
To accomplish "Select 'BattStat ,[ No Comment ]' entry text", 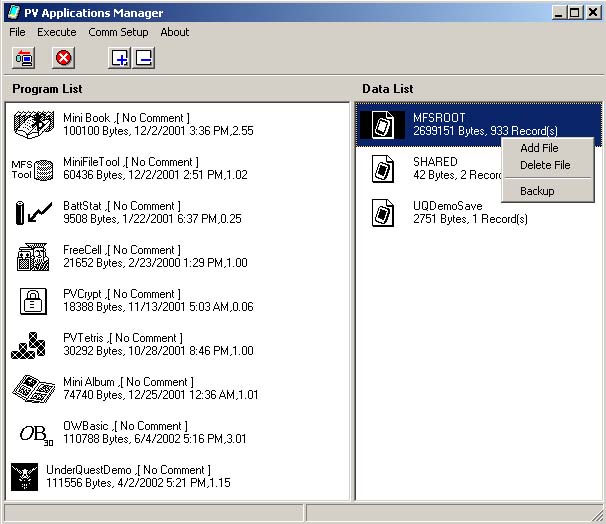I will (x=122, y=206).
